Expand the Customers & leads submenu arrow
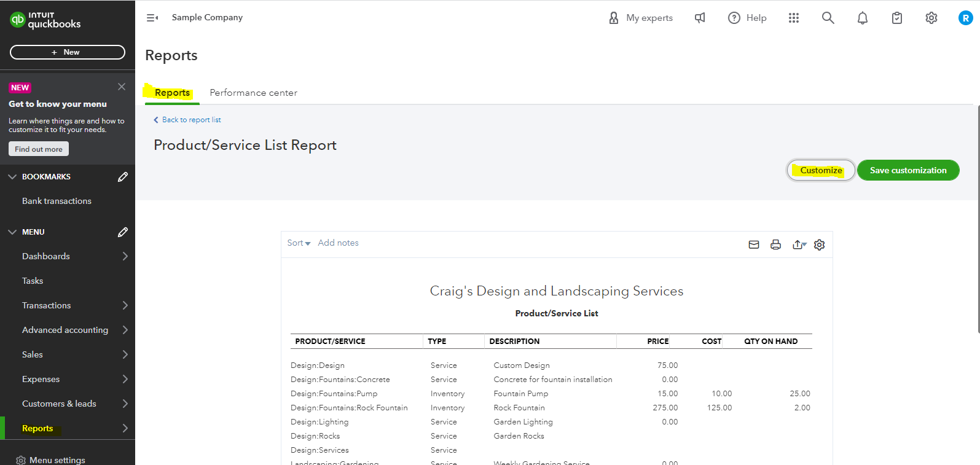Screen dimensions: 980x465 (x=125, y=404)
